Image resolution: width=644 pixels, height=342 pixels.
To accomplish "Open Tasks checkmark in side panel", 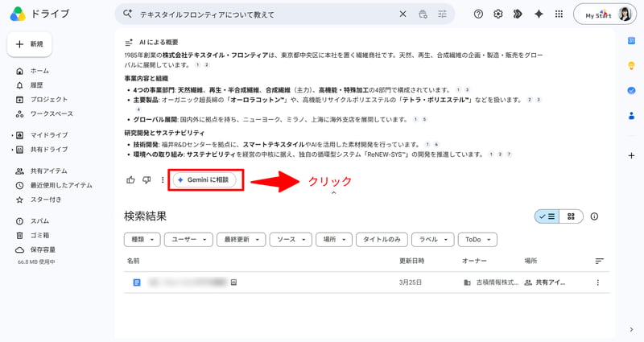I will (x=631, y=91).
